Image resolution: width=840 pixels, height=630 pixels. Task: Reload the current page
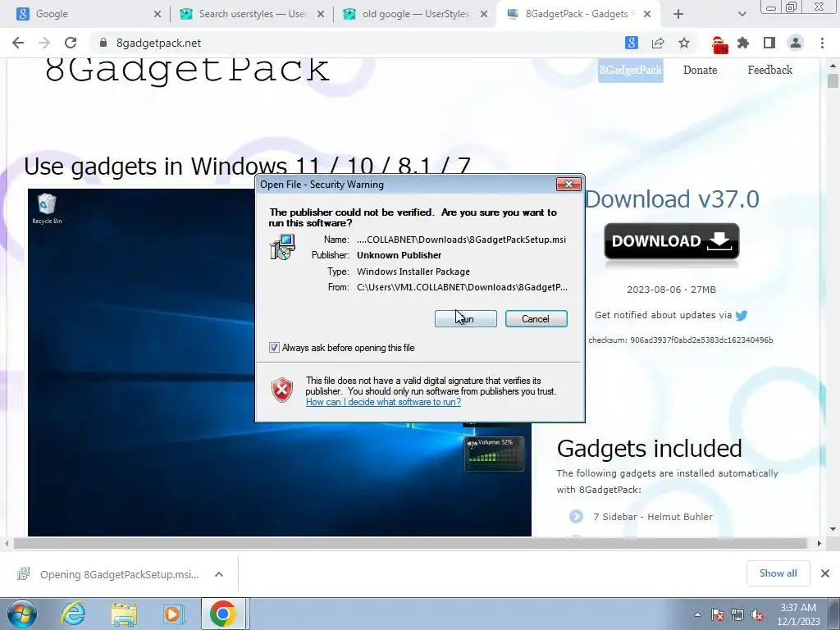(x=71, y=43)
